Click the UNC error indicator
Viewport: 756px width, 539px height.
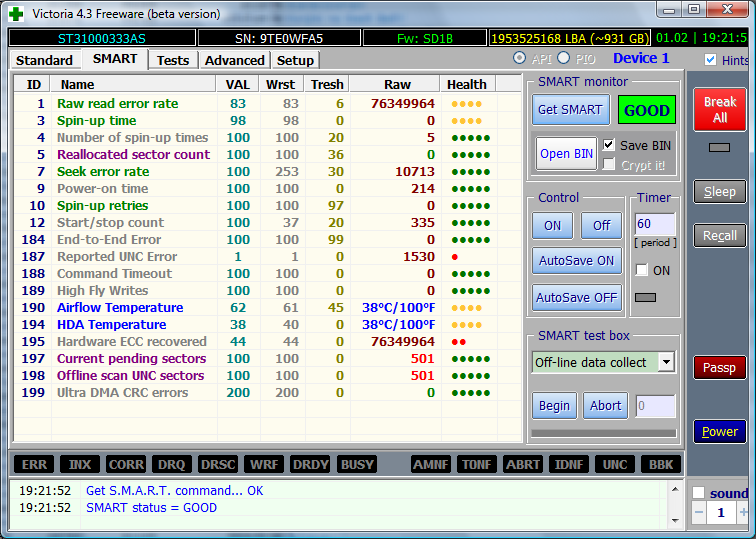[615, 464]
